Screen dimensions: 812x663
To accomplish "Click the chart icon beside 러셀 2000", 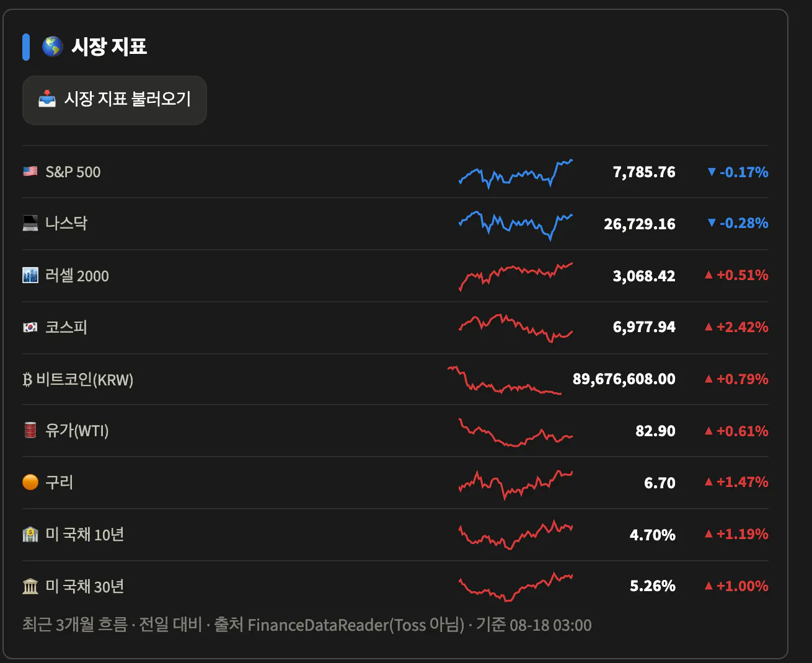I will 30,276.
